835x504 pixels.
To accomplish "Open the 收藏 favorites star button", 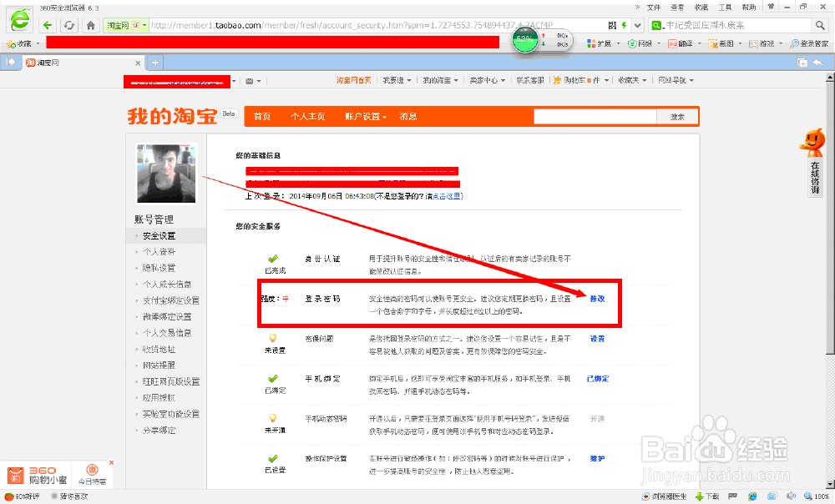I will (19, 43).
